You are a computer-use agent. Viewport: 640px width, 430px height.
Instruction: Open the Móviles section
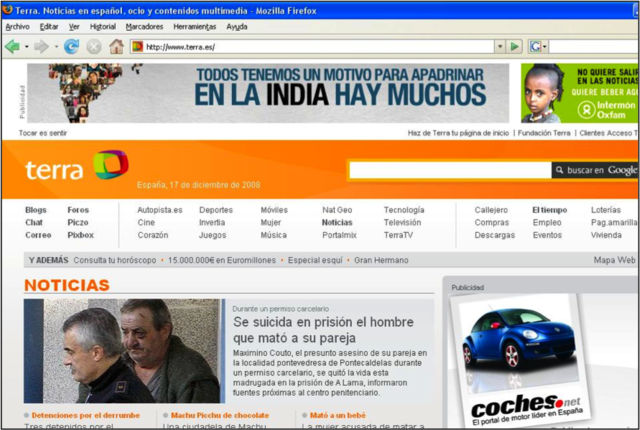pyautogui.click(x=274, y=210)
